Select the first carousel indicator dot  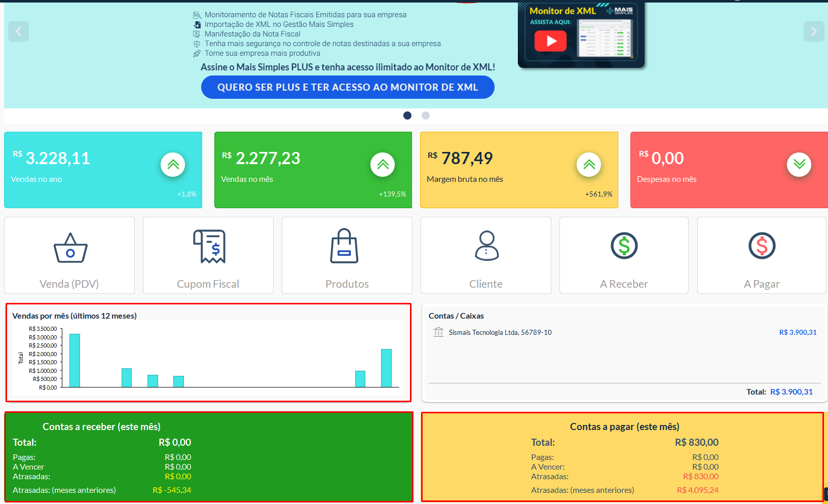(407, 115)
